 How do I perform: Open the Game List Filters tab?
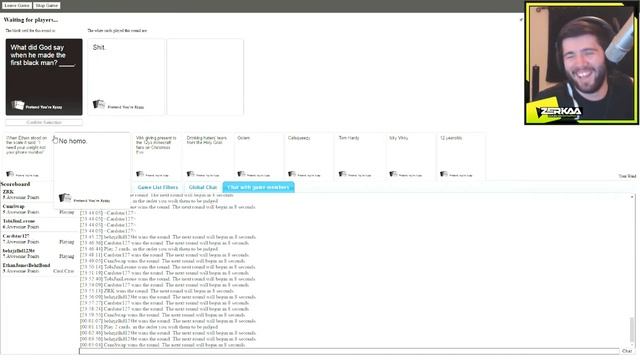coord(158,187)
